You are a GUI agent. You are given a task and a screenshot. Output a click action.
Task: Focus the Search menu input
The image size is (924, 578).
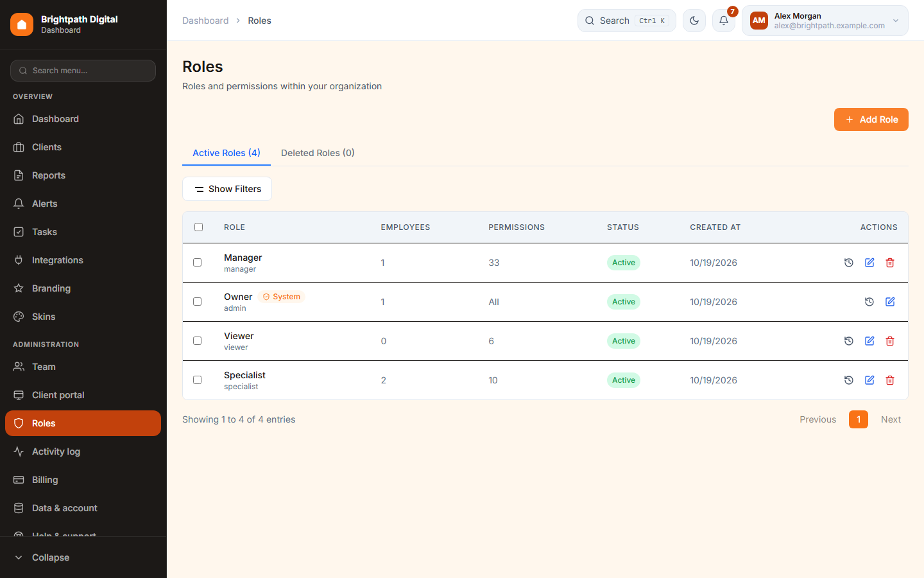83,71
